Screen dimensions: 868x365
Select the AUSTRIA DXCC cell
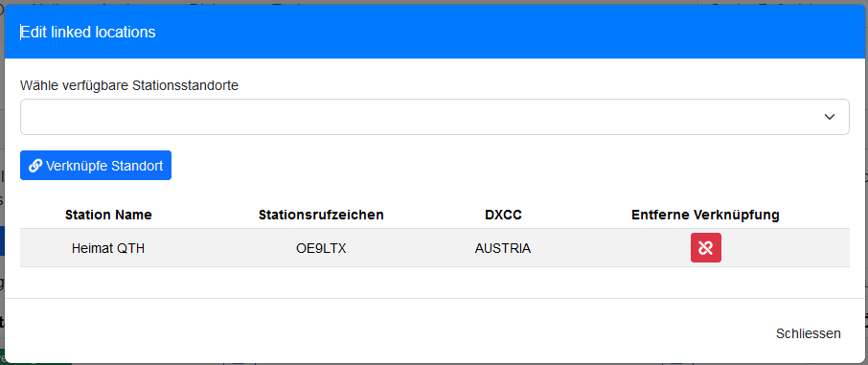point(503,249)
